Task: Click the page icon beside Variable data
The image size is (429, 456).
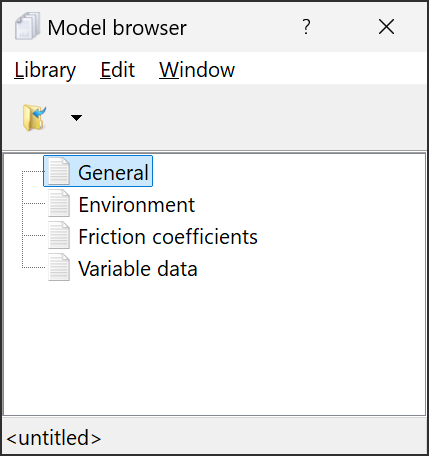Action: 59,267
